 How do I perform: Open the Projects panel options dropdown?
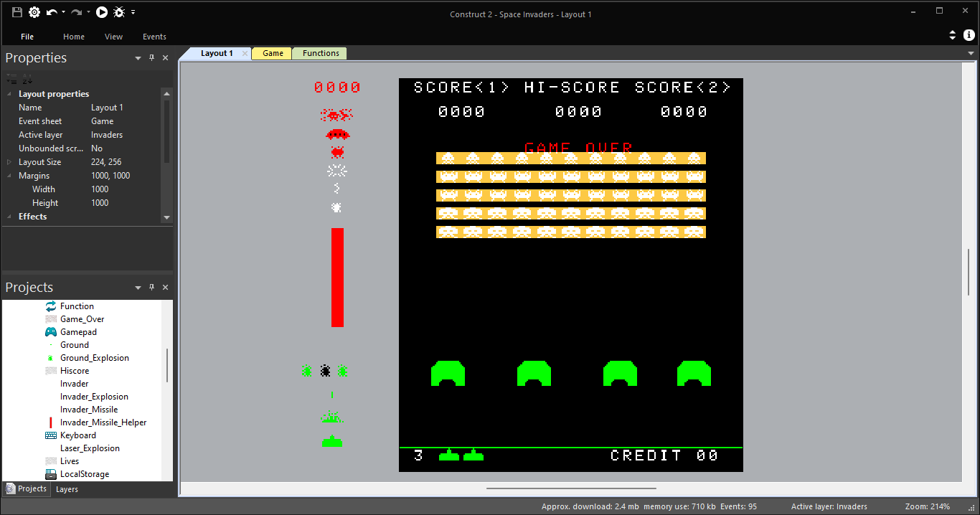point(138,288)
